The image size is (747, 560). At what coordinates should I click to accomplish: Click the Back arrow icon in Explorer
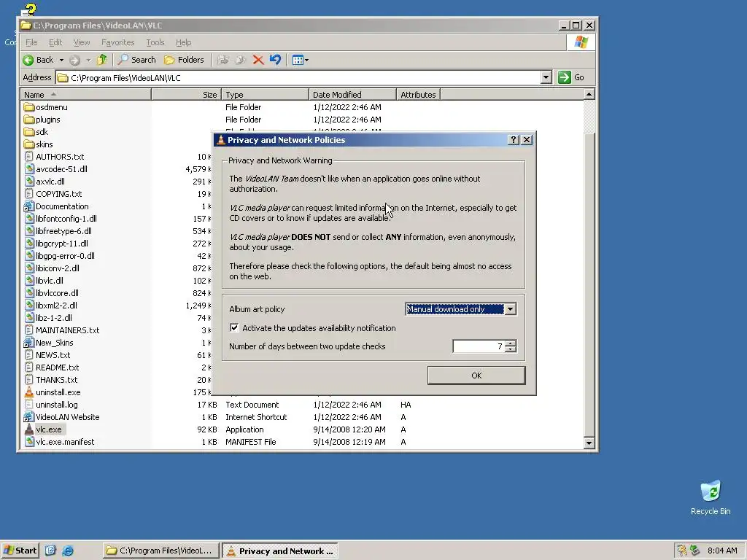point(28,60)
